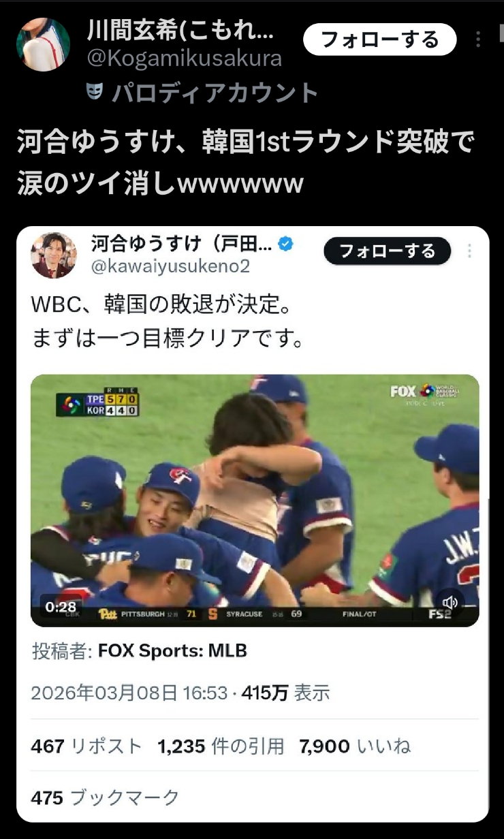This screenshot has height=839, width=504.
Task: Follow 河合ゆうすけ with the dark フォローする button
Action: (388, 251)
